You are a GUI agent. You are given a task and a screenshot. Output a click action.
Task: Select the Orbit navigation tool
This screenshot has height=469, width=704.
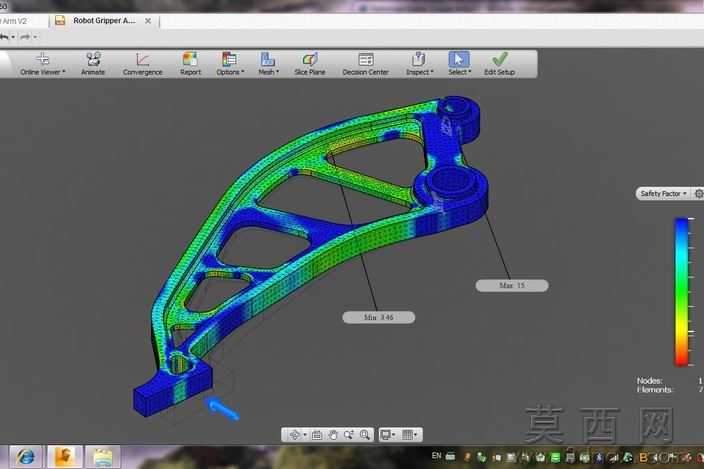295,434
